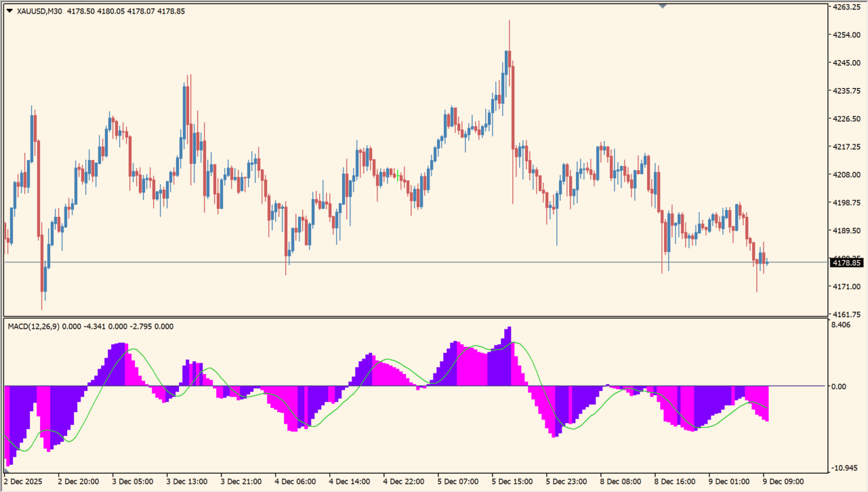Click the 4 Dec 14:00 time label
This screenshot has width=868, height=492.
[x=350, y=482]
